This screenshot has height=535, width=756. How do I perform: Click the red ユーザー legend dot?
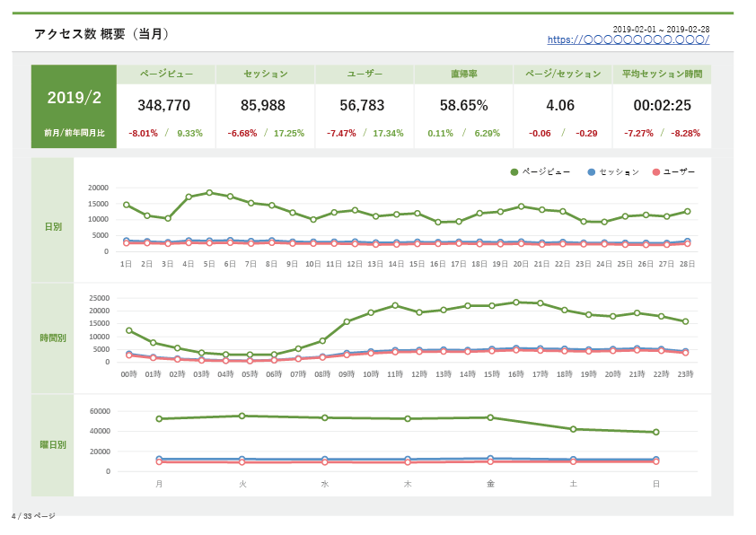pyautogui.click(x=655, y=172)
